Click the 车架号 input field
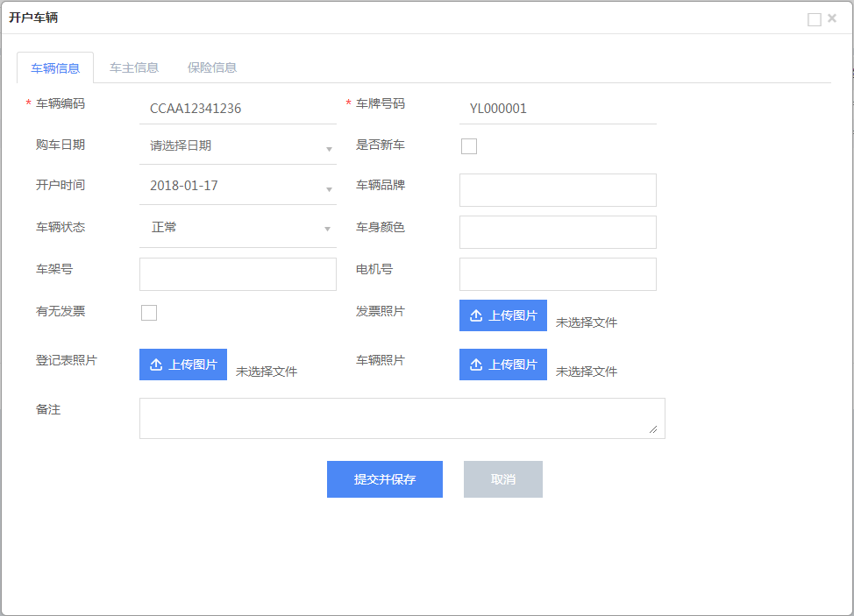The image size is (854, 616). point(238,274)
